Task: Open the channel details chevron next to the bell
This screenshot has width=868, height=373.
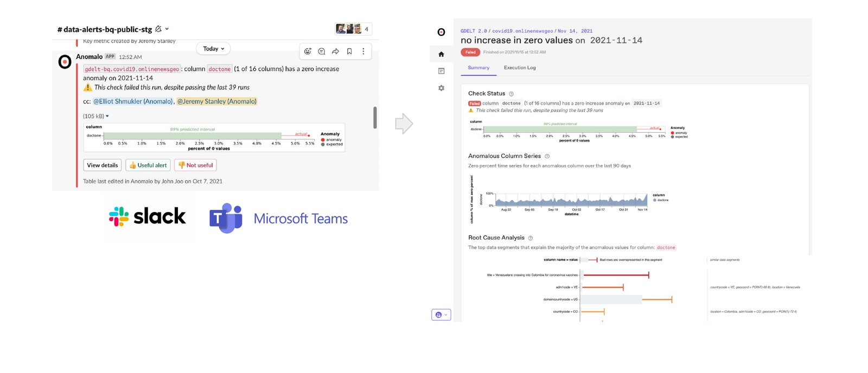Action: click(167, 29)
